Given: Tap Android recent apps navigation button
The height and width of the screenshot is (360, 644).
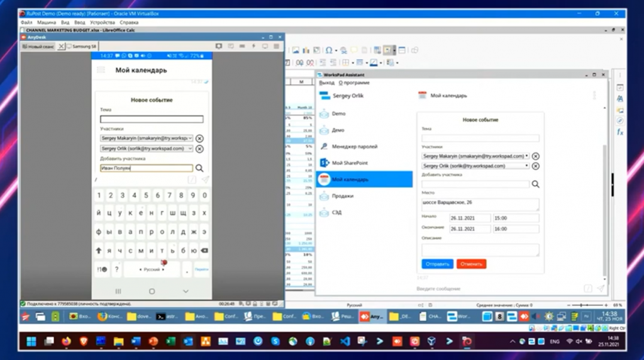Looking at the screenshot, I should [x=118, y=291].
